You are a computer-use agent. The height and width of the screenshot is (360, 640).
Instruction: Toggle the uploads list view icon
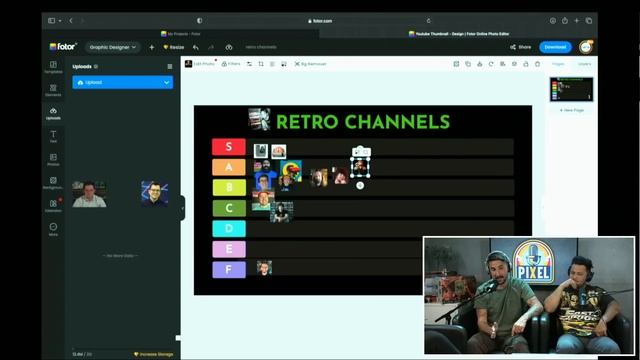(x=170, y=67)
